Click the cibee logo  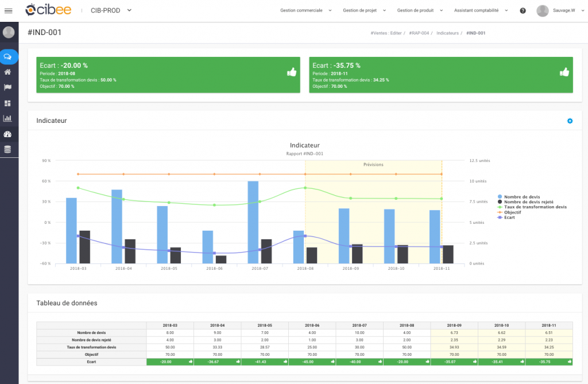click(x=48, y=10)
